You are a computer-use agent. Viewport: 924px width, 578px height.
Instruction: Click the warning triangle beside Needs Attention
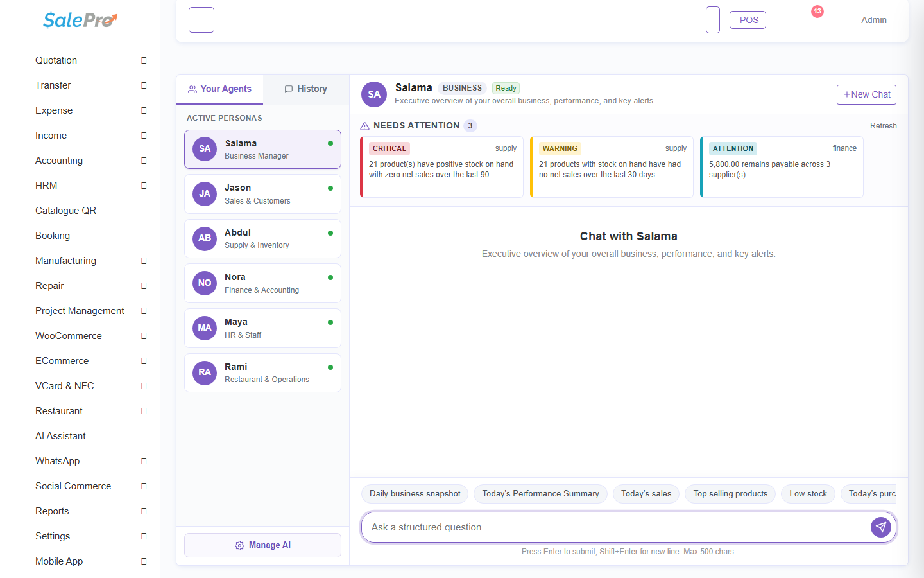(x=364, y=126)
